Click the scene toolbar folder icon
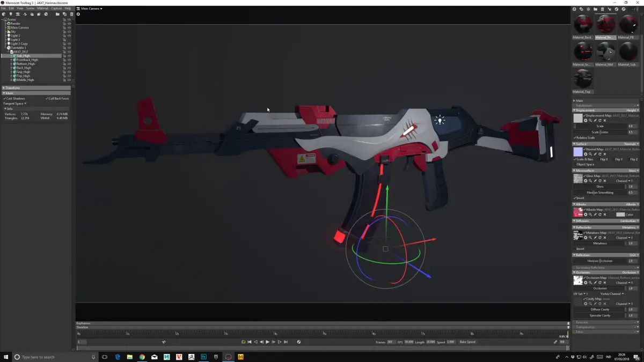This screenshot has height=362, width=644. coord(57,14)
